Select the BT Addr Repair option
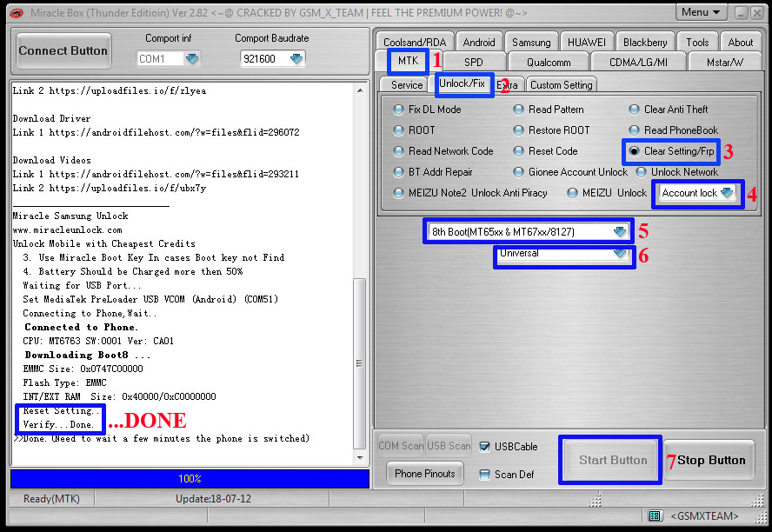Screen dimensions: 772x532 point(398,172)
